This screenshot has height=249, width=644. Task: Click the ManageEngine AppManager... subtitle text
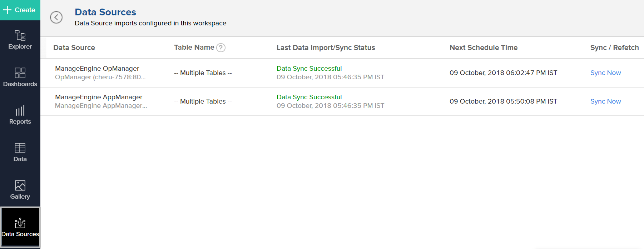101,106
